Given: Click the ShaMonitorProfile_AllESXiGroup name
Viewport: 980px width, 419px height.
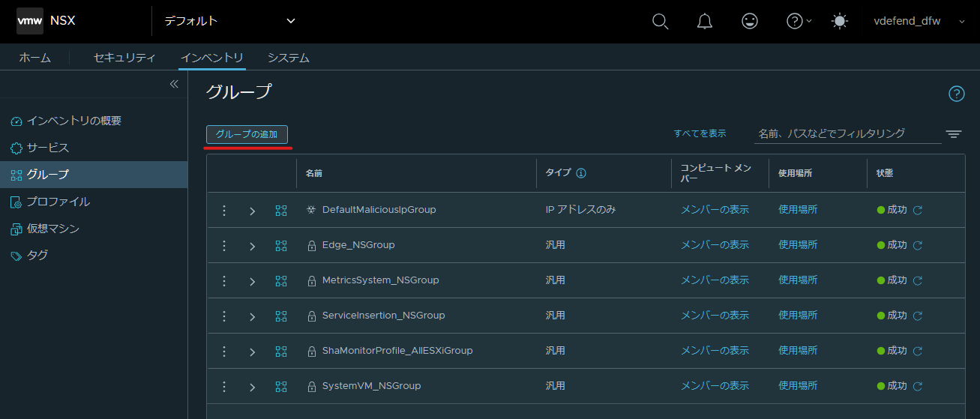Looking at the screenshot, I should (397, 351).
